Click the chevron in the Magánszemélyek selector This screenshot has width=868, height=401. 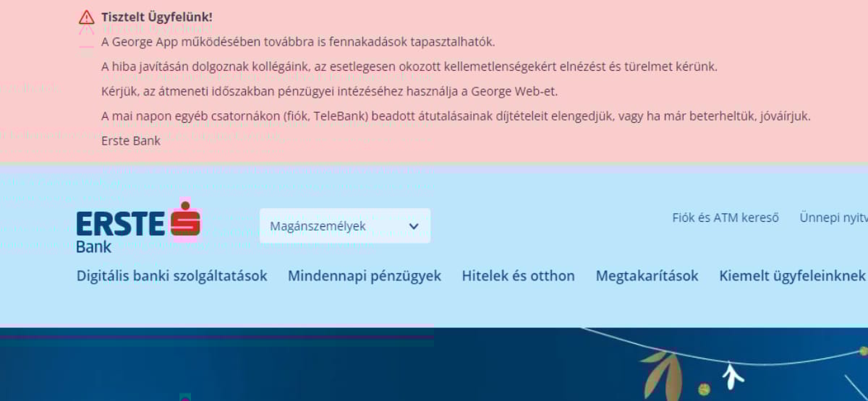coord(414,226)
